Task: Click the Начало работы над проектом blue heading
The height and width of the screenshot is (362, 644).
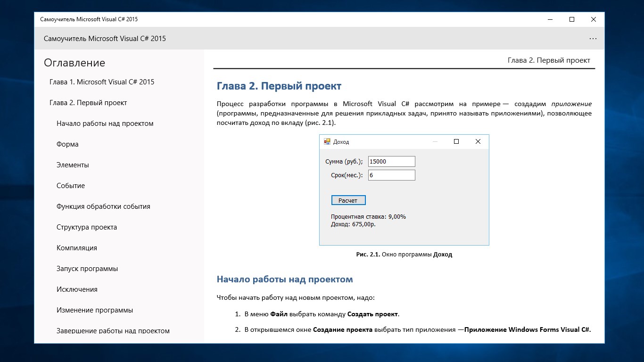Action: pyautogui.click(x=285, y=279)
